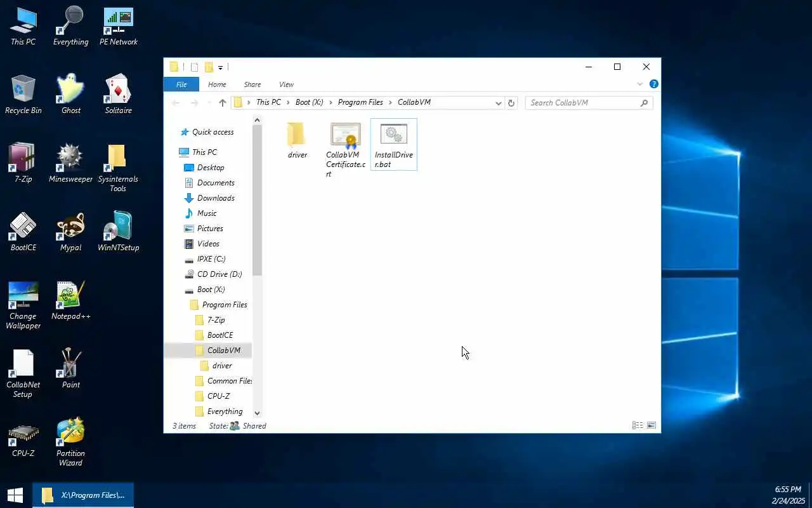The width and height of the screenshot is (812, 508).
Task: Open the recent locations dropdown arrow
Action: point(209,103)
